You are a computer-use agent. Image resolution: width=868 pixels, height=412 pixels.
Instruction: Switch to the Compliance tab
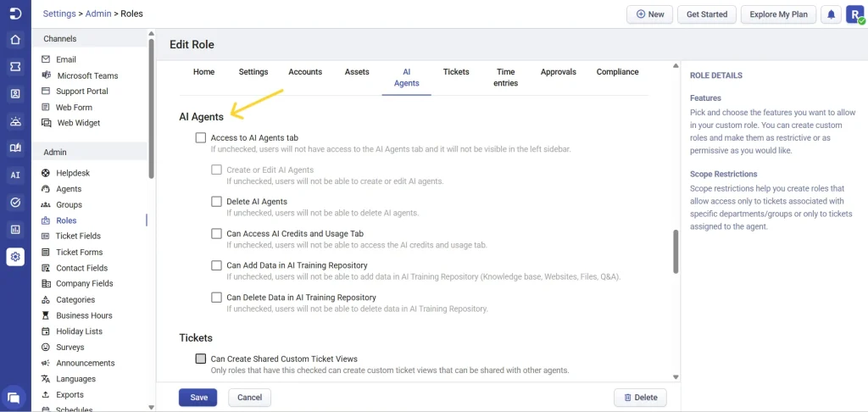pyautogui.click(x=617, y=72)
